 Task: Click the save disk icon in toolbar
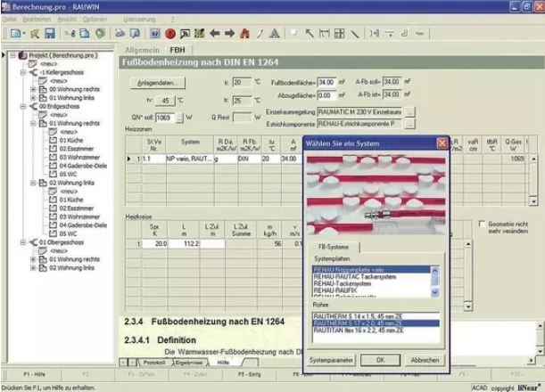pos(52,33)
